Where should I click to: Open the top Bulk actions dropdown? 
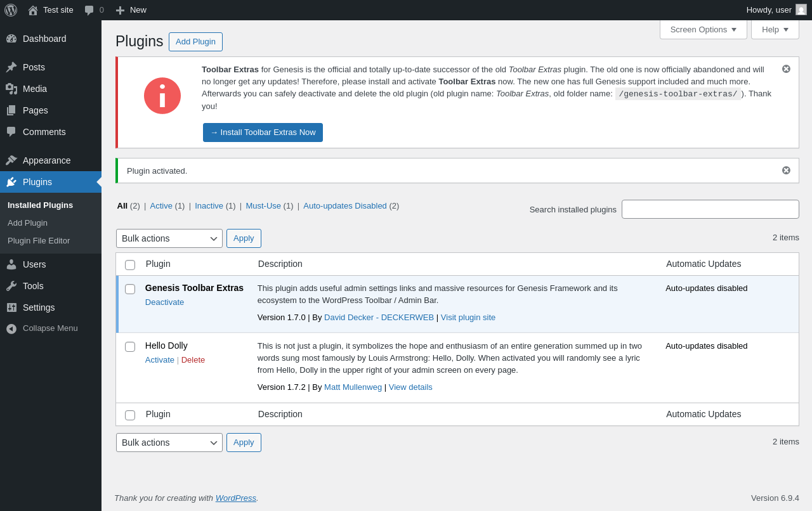[x=169, y=238]
